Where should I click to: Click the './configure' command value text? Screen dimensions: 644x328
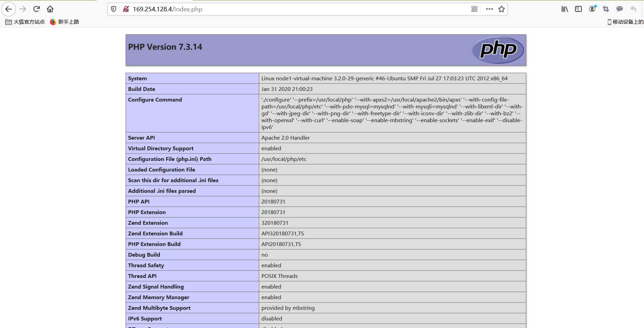(392, 113)
